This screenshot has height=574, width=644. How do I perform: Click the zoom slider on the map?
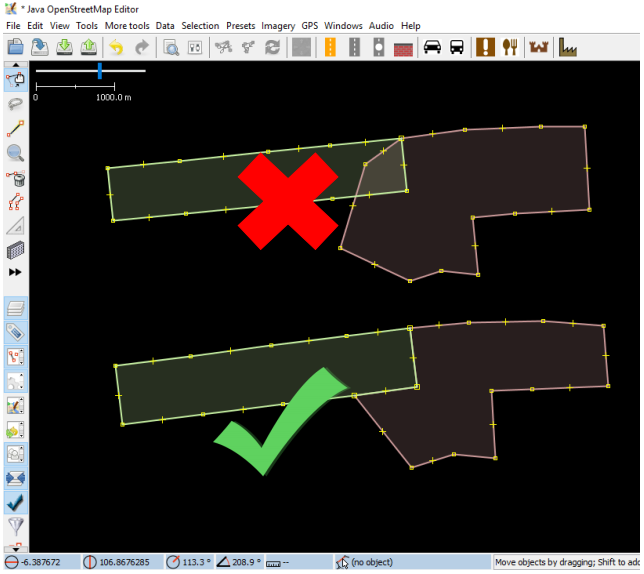coord(100,71)
